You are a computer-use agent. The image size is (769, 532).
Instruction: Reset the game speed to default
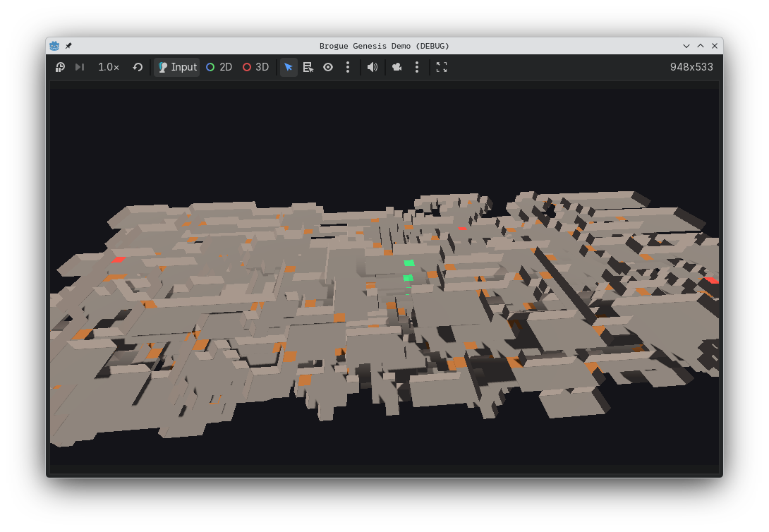(138, 67)
